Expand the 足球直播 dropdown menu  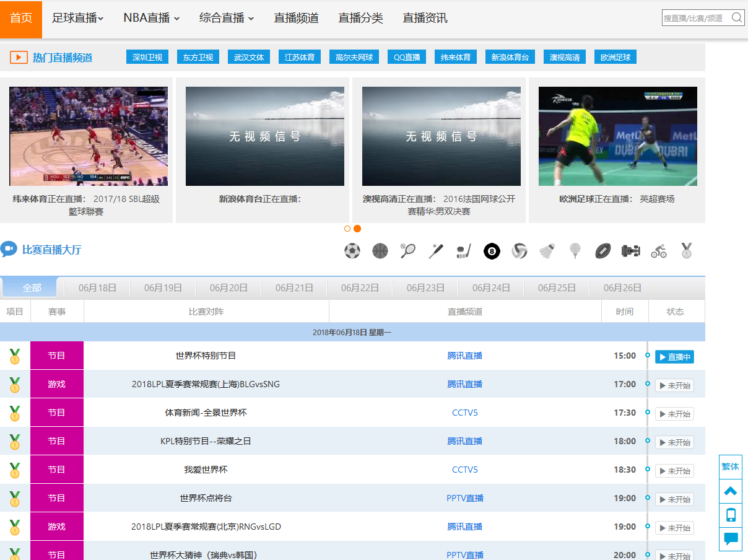77,18
